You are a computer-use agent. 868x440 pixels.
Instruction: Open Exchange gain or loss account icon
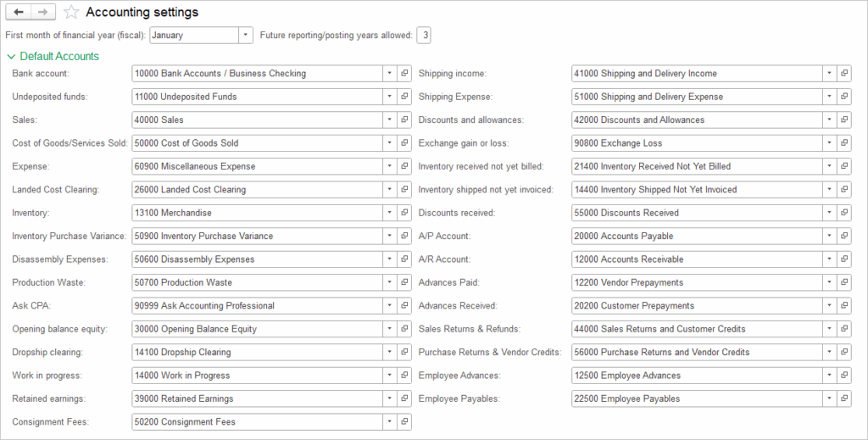pos(844,143)
